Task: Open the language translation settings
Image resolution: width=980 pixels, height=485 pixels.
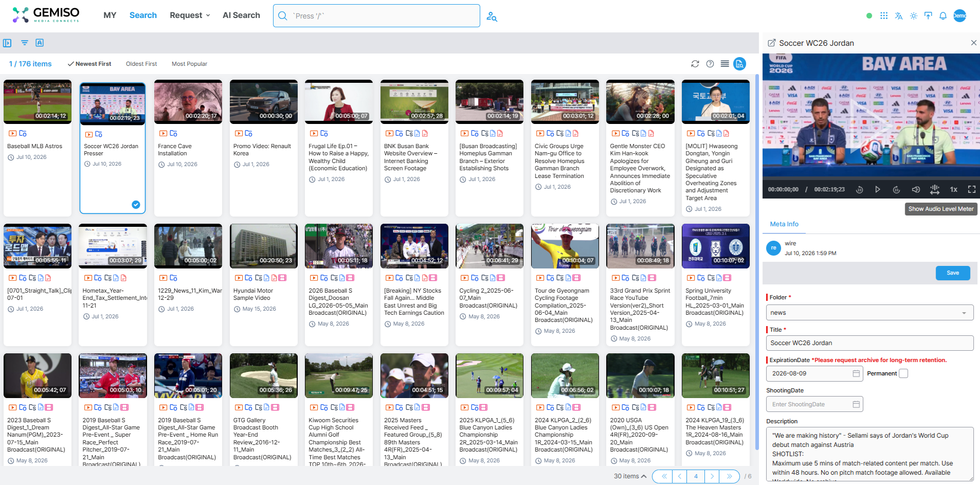Action: (899, 15)
